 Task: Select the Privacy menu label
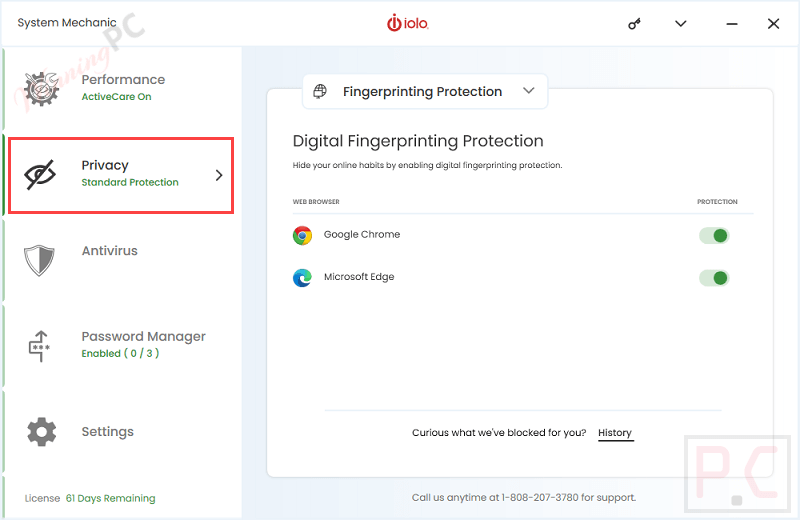[105, 165]
